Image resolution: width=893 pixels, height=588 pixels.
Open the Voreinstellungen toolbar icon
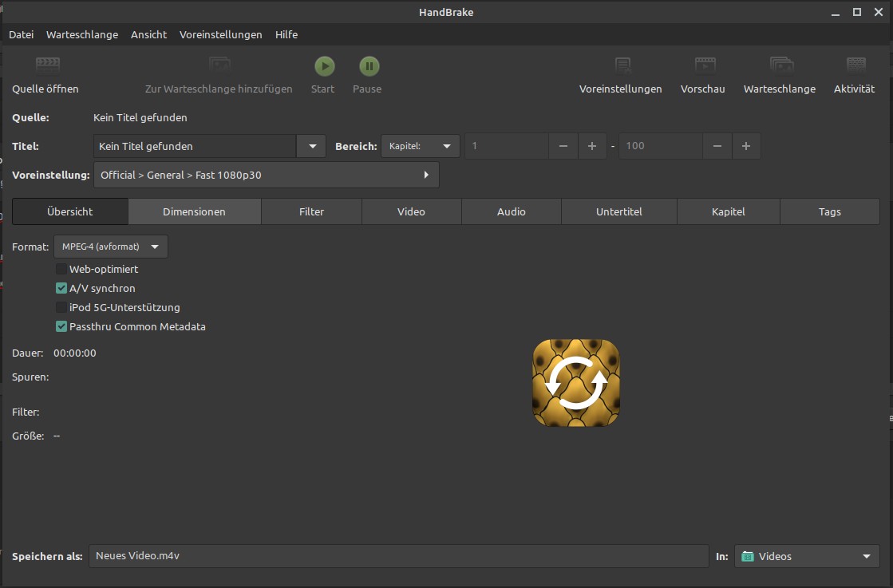click(x=622, y=65)
